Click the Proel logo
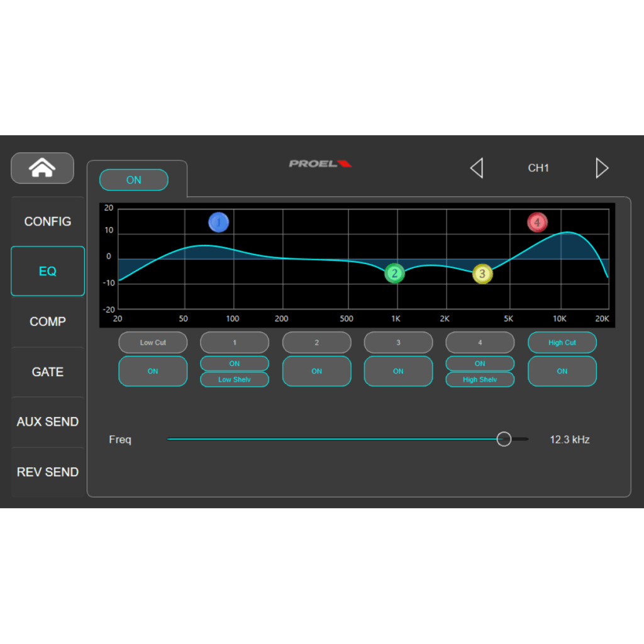 [319, 163]
